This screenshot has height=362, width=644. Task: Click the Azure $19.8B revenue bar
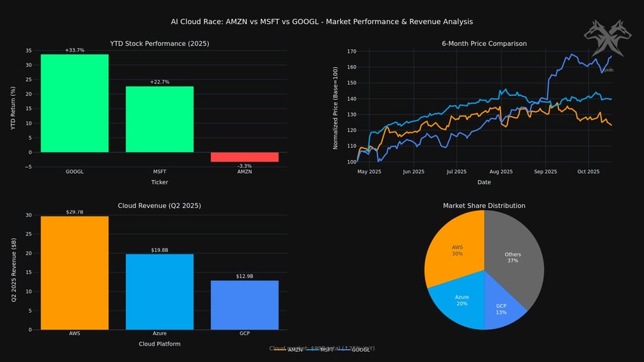pos(159,292)
